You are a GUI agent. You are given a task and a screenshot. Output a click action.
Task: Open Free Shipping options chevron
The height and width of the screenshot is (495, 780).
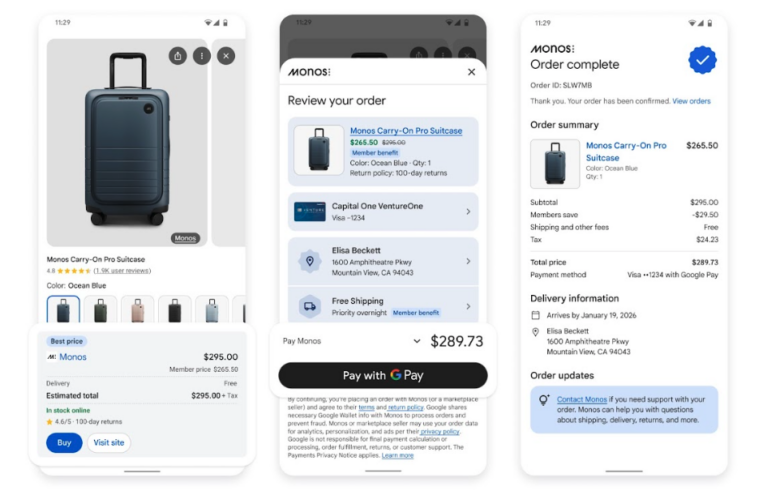468,306
